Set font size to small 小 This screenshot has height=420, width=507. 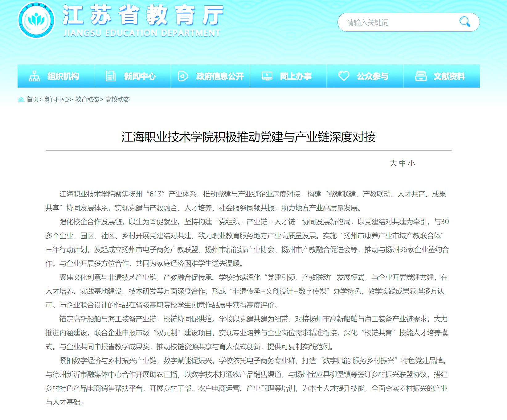pos(411,163)
